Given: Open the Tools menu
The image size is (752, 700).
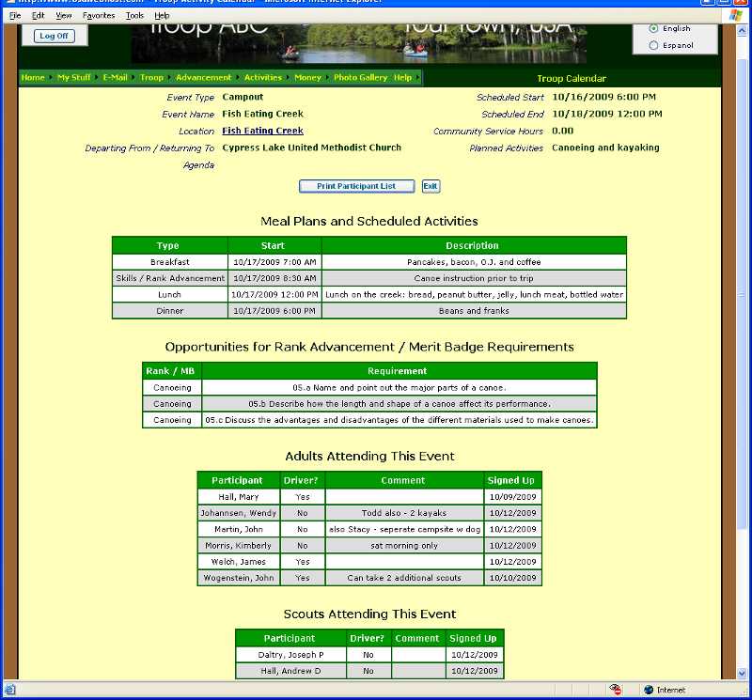Looking at the screenshot, I should [x=134, y=15].
